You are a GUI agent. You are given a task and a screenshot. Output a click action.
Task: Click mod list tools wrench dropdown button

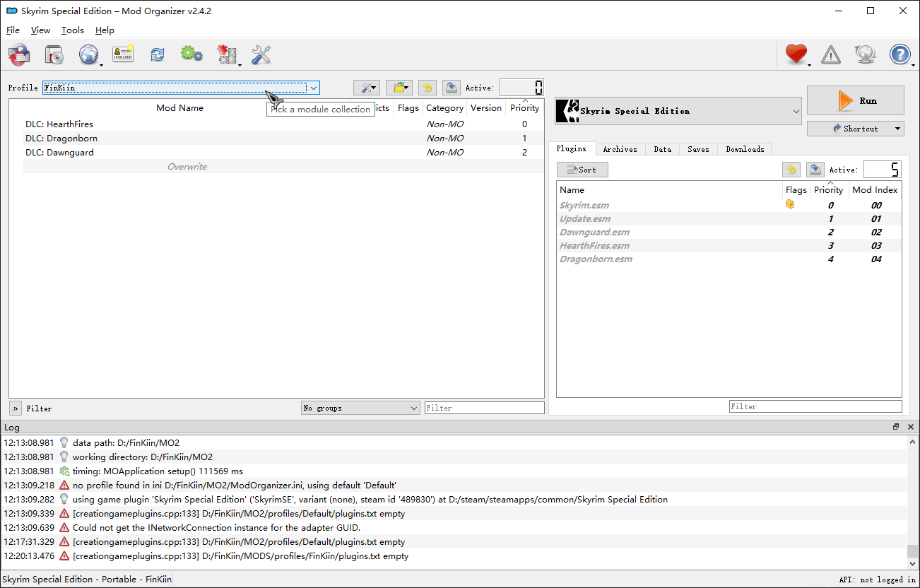[367, 88]
